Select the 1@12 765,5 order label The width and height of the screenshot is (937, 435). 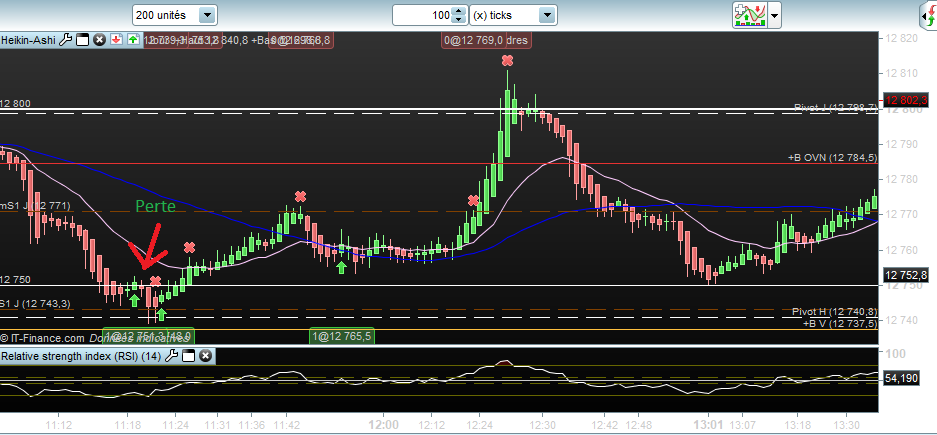[x=342, y=337]
